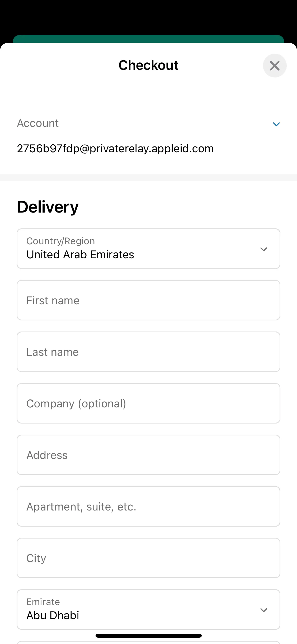The height and width of the screenshot is (644, 297).
Task: Tap the privaterelay account email address
Action: tap(115, 149)
